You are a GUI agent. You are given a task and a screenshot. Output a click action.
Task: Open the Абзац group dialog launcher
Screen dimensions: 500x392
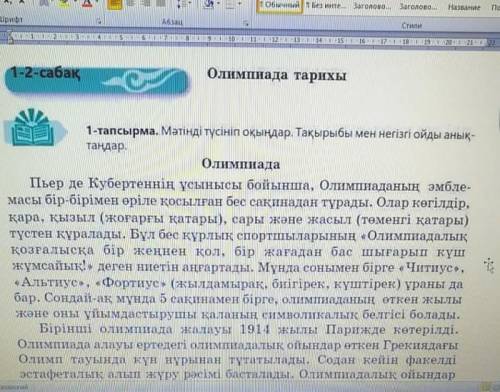246,23
